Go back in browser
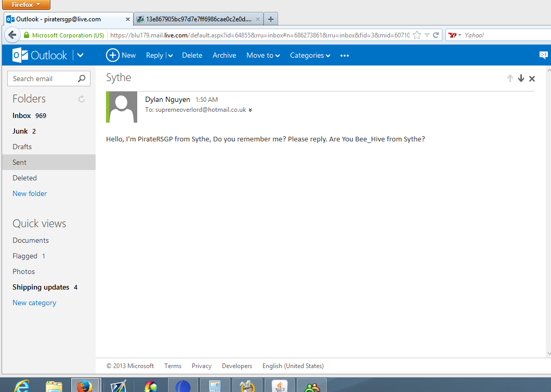551x392 pixels. point(12,35)
